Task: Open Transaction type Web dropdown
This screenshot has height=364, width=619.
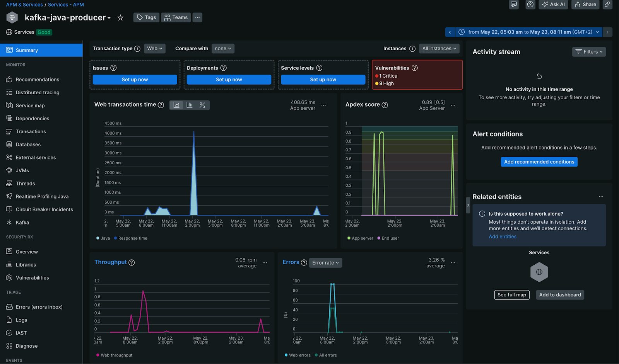Action: point(155,49)
